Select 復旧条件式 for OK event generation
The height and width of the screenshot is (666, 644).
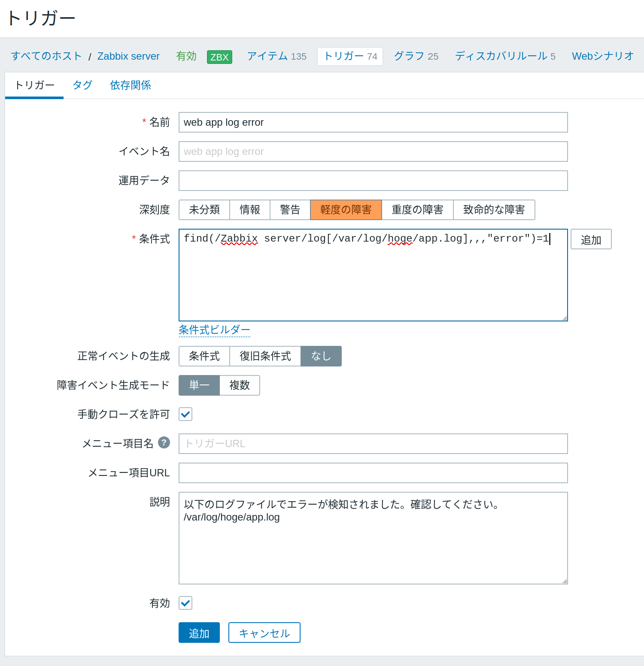point(265,356)
